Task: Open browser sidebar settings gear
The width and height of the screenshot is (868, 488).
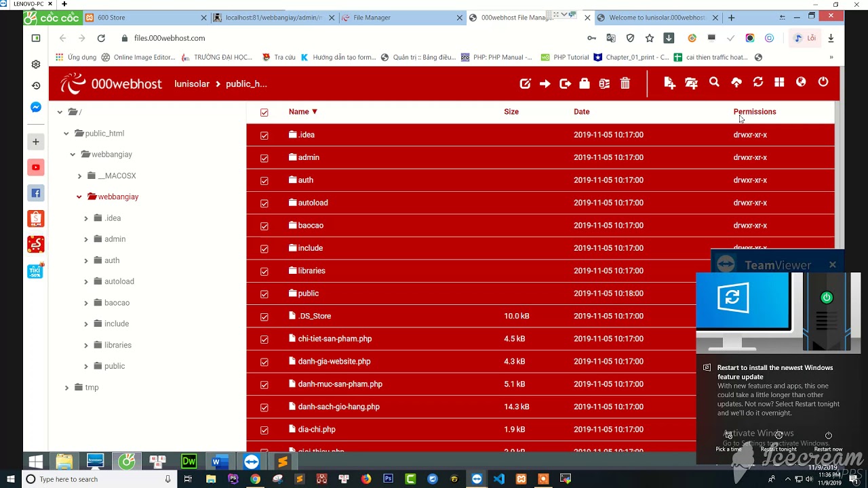Action: [36, 64]
